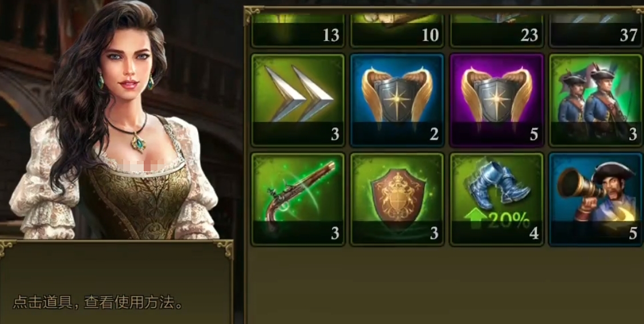The height and width of the screenshot is (324, 644).
Task: Tap the pirate with spyglass item
Action: 596,200
